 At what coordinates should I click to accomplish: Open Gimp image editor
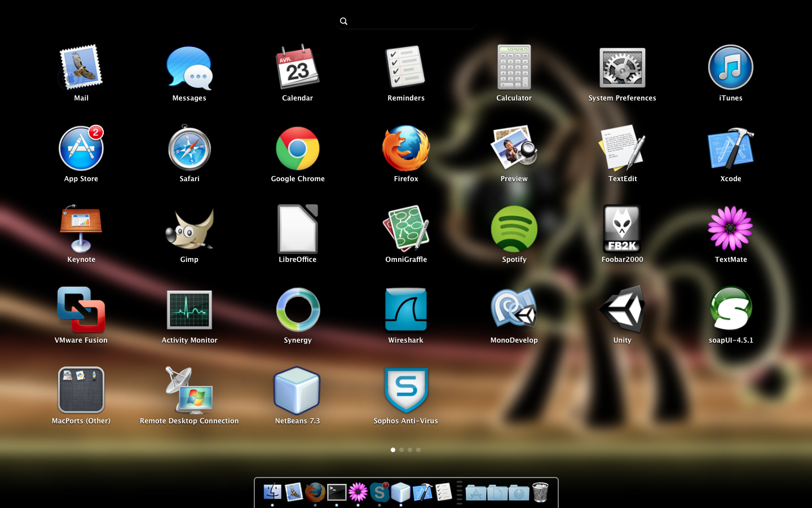click(189, 229)
